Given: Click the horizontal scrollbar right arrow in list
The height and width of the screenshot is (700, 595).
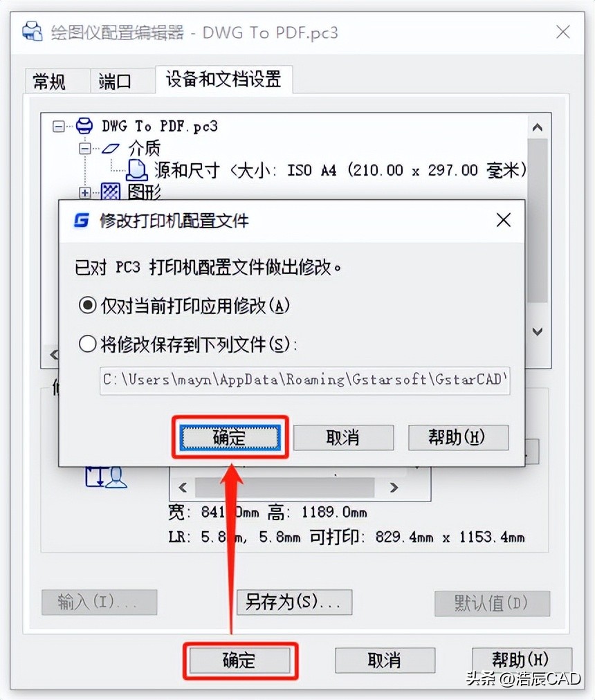Looking at the screenshot, I should point(394,488).
